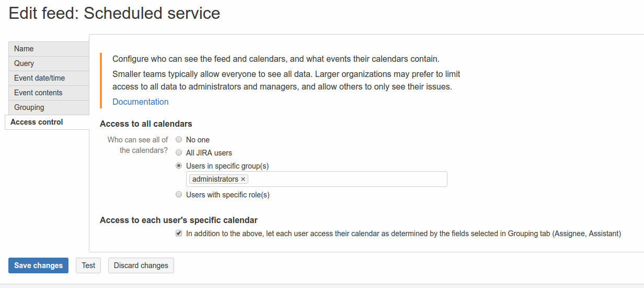The height and width of the screenshot is (288, 644).
Task: Open the Name tab
Action: coord(49,49)
